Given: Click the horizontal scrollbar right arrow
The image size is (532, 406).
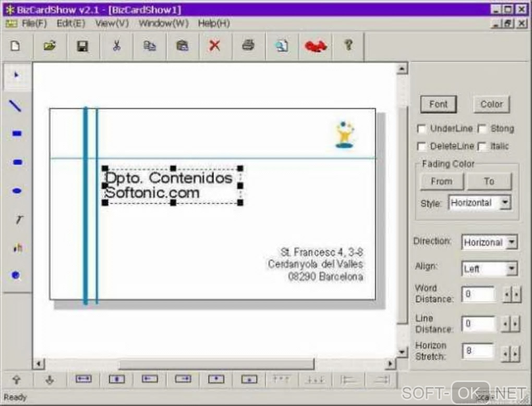Looking at the screenshot, I should click(x=390, y=364).
